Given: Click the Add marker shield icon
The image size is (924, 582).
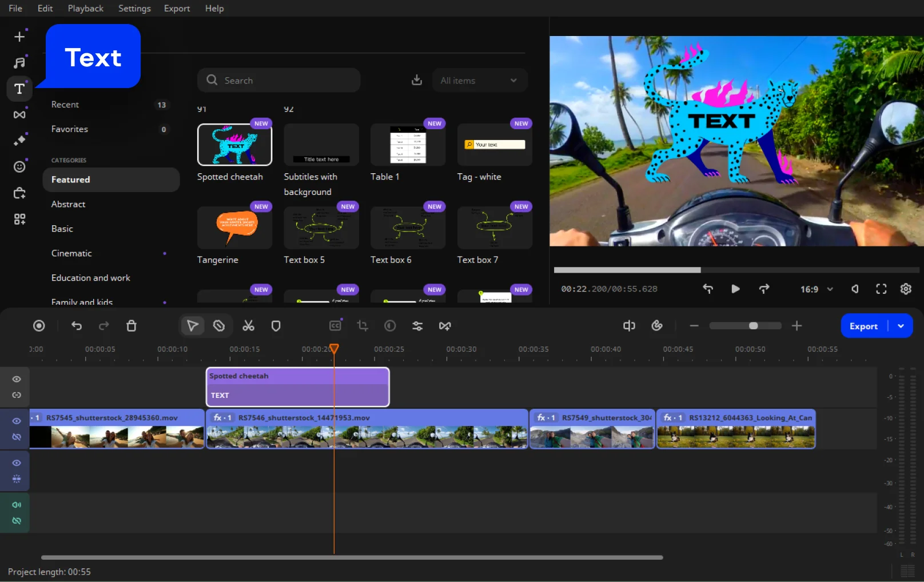Looking at the screenshot, I should [276, 326].
